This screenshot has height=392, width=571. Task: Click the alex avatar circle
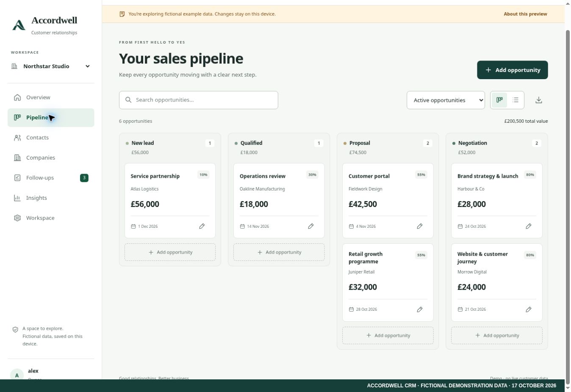(x=17, y=375)
